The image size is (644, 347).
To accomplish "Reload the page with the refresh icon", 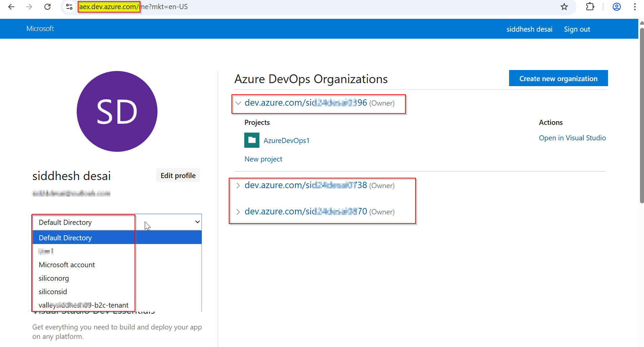I will click(47, 7).
